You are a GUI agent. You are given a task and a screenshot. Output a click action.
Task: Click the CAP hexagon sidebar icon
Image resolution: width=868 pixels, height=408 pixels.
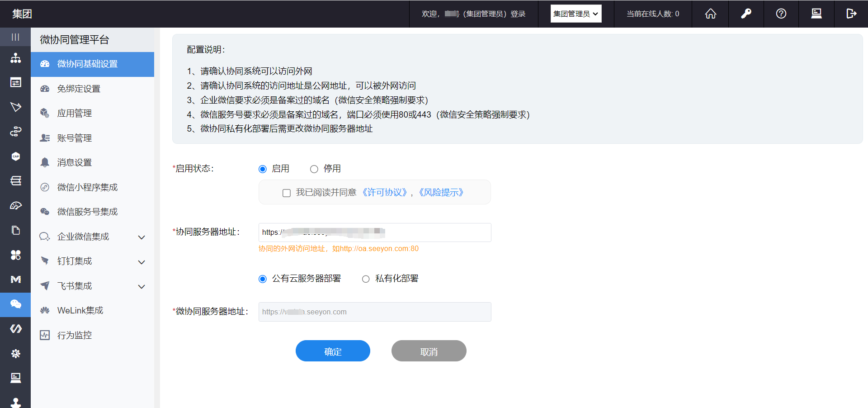point(15,157)
